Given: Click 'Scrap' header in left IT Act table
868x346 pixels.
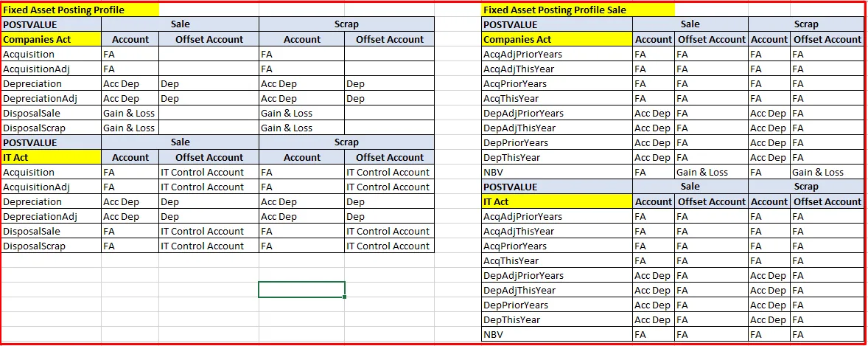Looking at the screenshot, I should (346, 142).
